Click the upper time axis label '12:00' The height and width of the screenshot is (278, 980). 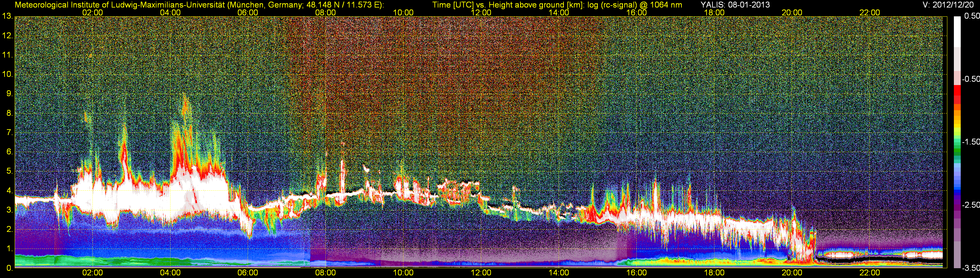click(x=481, y=12)
